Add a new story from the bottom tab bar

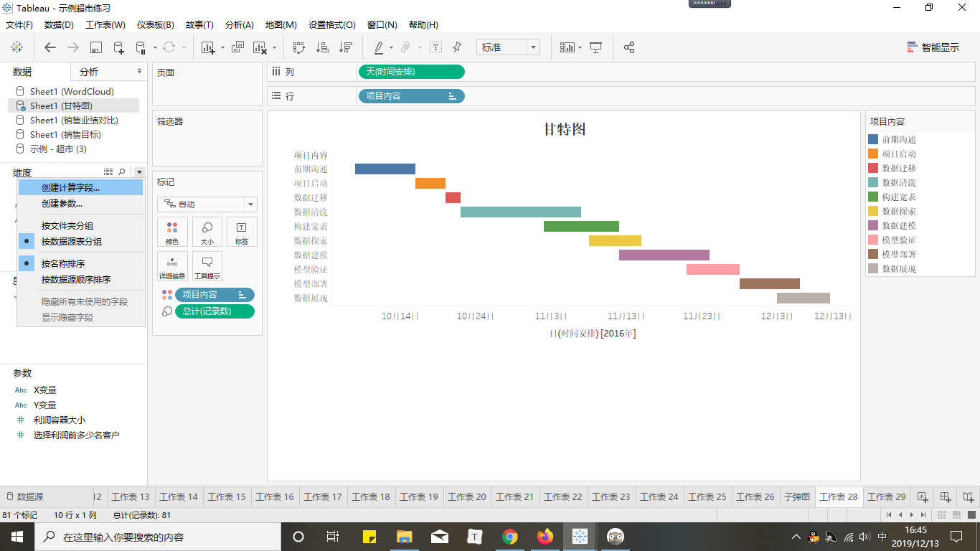click(969, 496)
